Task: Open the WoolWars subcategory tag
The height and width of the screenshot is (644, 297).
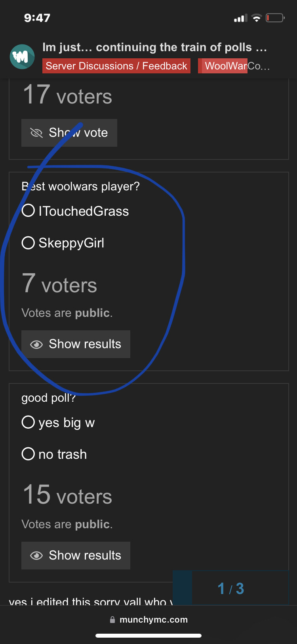Action: click(x=234, y=66)
